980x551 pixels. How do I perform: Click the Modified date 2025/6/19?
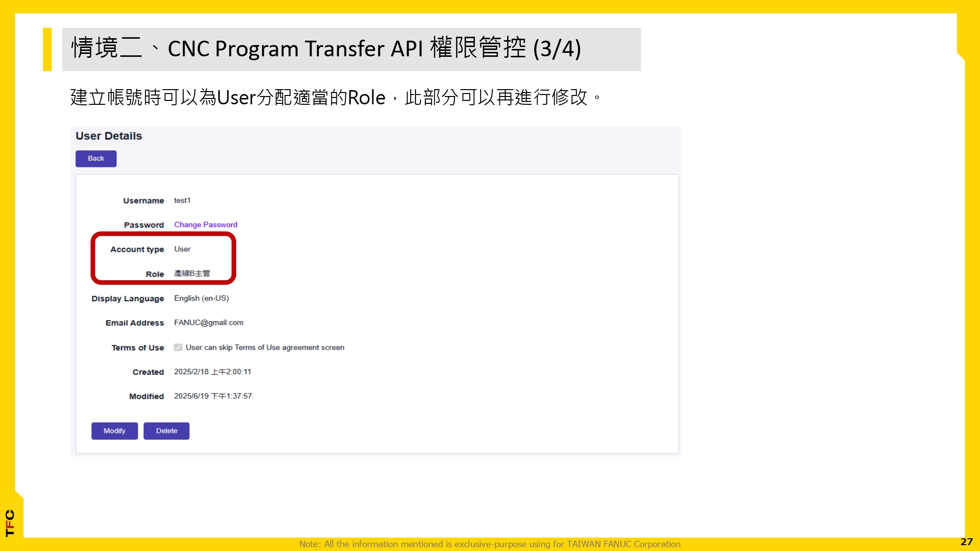[213, 396]
